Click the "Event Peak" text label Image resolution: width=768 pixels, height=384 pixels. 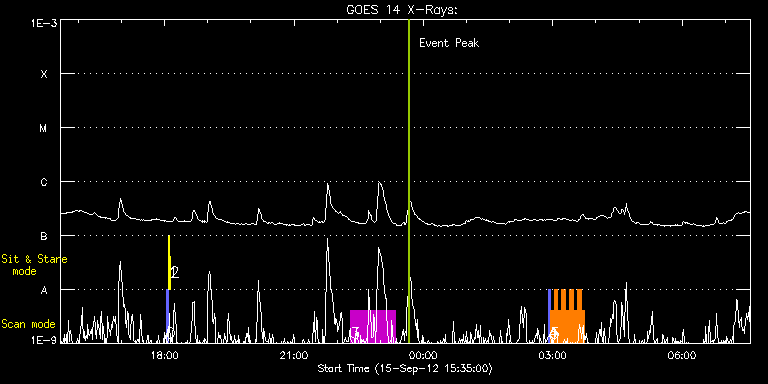(449, 43)
